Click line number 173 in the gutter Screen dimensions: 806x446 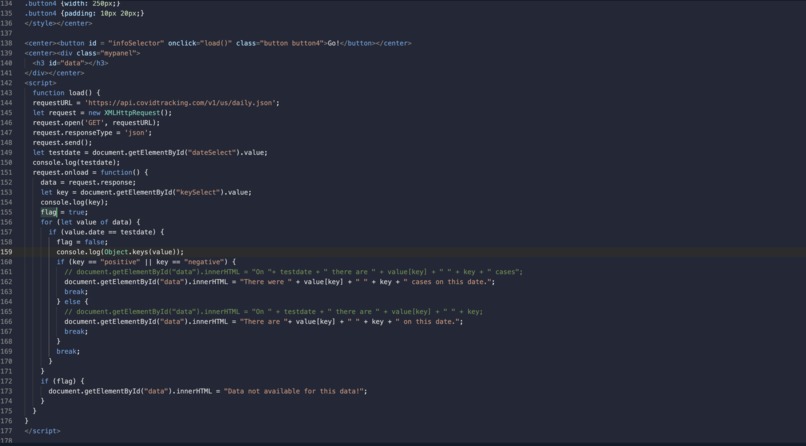[6, 391]
